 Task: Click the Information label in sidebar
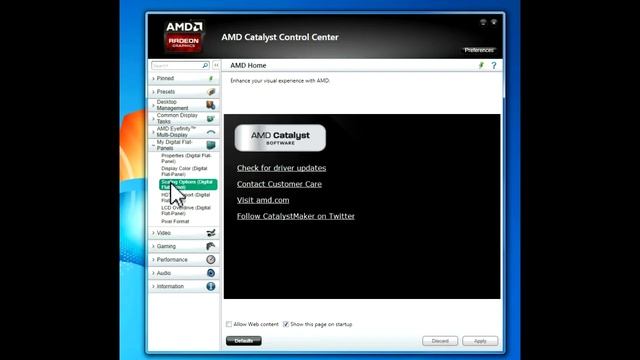point(170,287)
